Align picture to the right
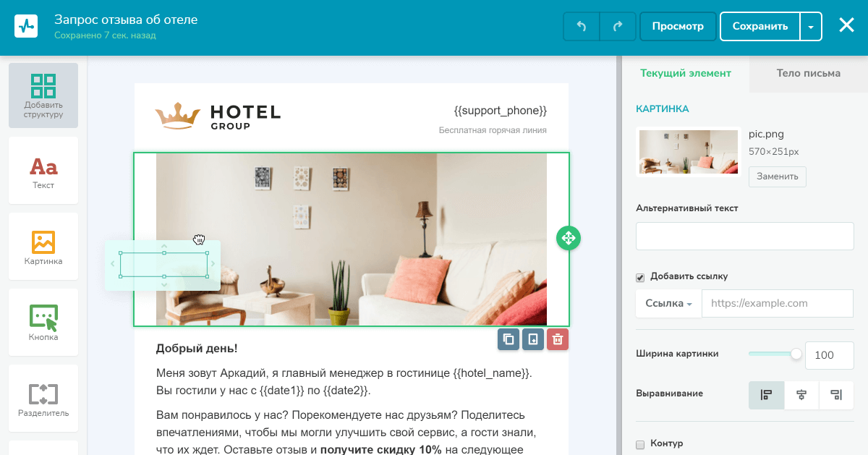Screen dimensions: 868x455 (836, 395)
